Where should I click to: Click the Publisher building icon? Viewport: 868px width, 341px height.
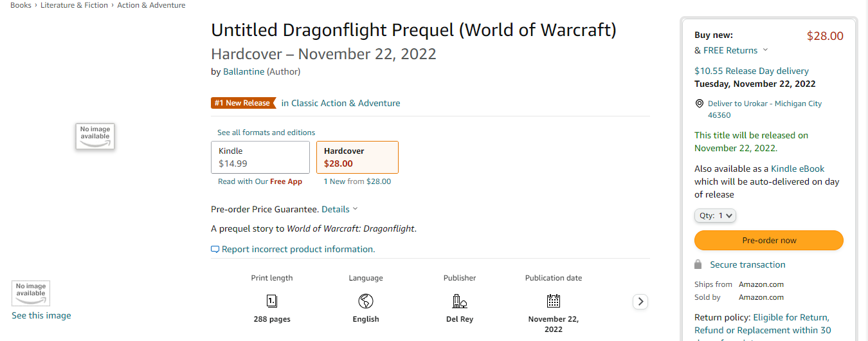tap(460, 300)
